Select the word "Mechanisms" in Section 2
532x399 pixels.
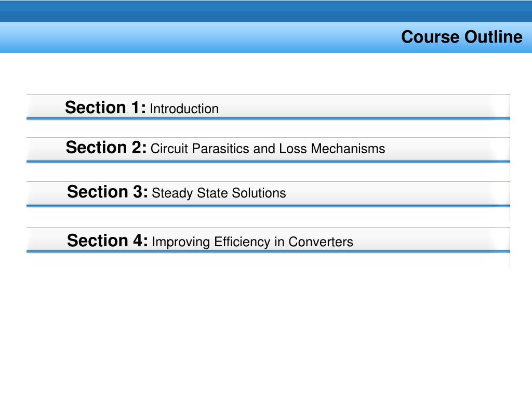click(x=348, y=149)
